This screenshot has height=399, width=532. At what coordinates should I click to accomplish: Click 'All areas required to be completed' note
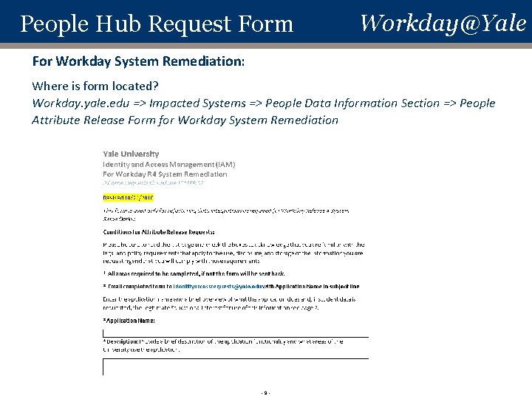[194, 273]
